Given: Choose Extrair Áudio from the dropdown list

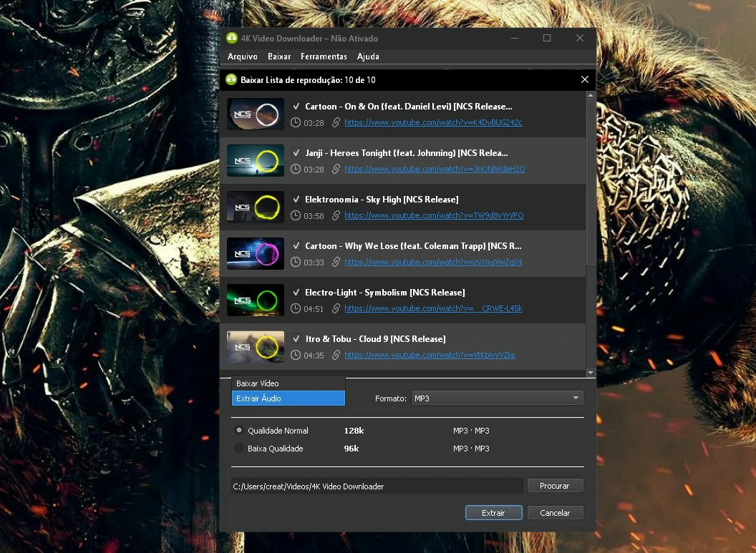Looking at the screenshot, I should (289, 398).
